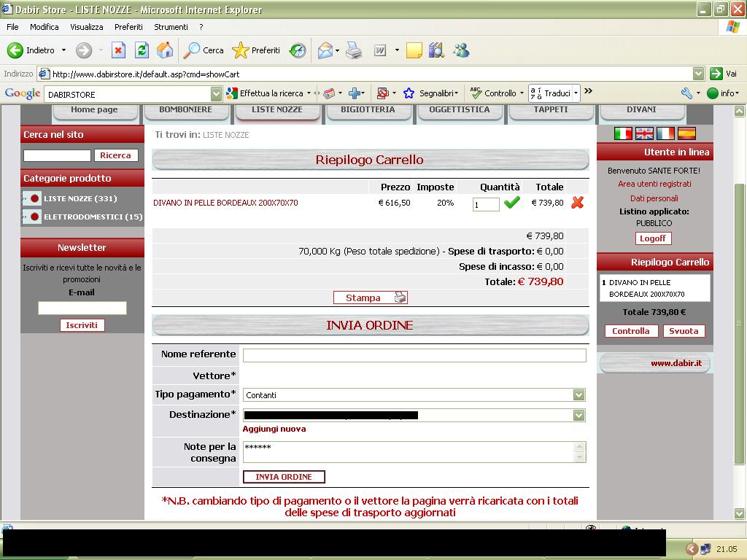Click the forward navigation arrow icon
This screenshot has height=560, width=747.
pos(84,50)
